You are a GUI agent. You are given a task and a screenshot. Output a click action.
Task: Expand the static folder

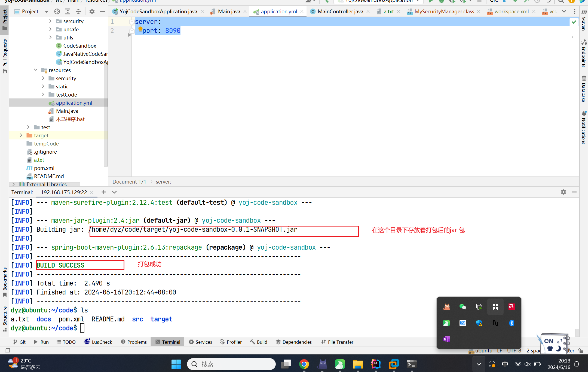43,86
